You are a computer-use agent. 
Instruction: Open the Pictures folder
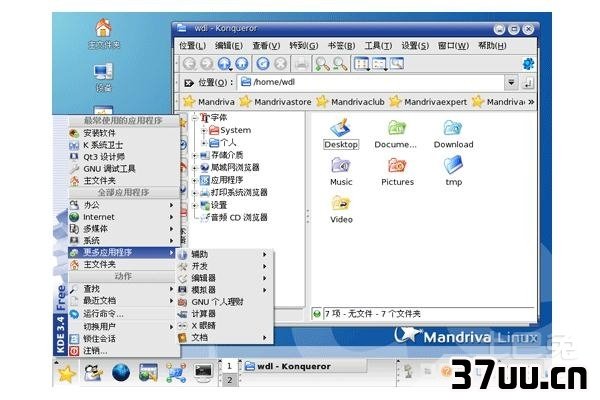point(397,171)
